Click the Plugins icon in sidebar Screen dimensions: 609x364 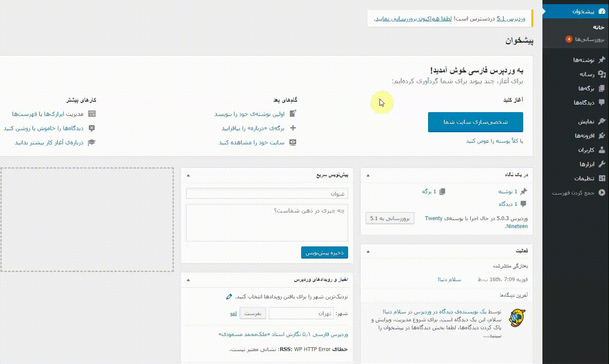click(x=602, y=136)
